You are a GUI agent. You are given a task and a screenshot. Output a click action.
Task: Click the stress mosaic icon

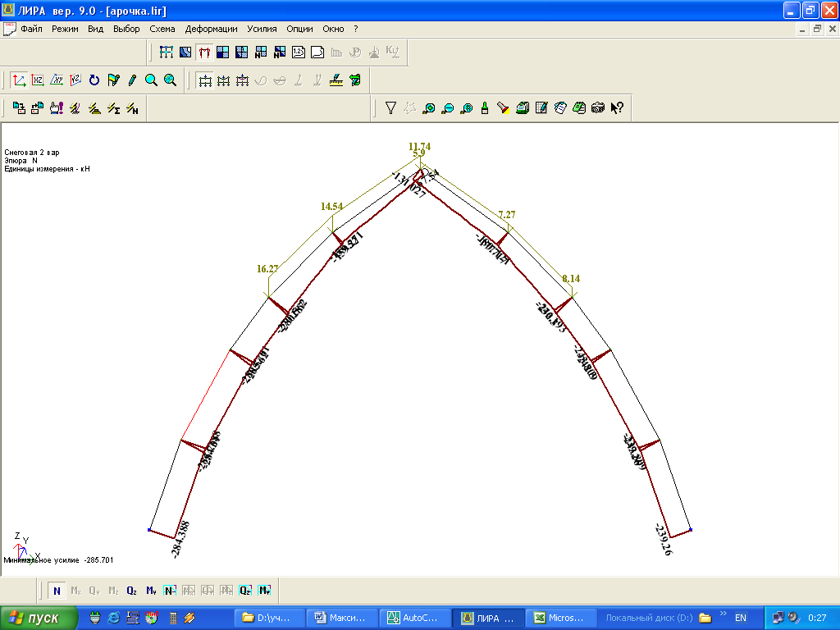[223, 52]
